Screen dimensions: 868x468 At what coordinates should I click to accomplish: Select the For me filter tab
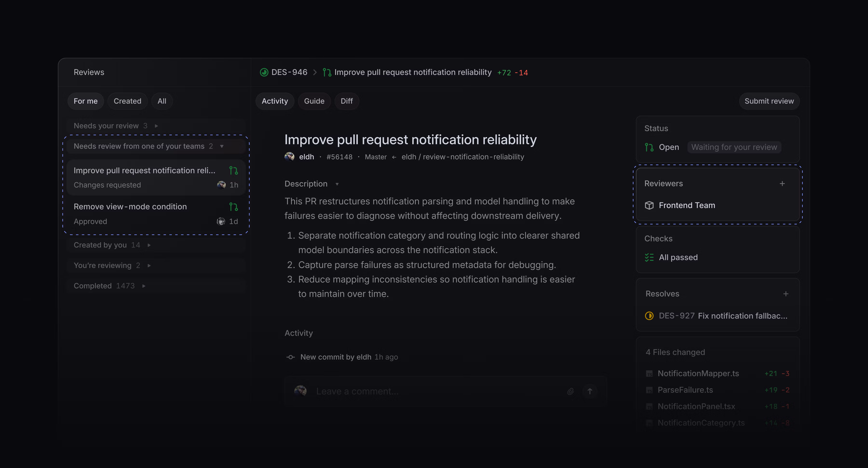[x=86, y=101]
